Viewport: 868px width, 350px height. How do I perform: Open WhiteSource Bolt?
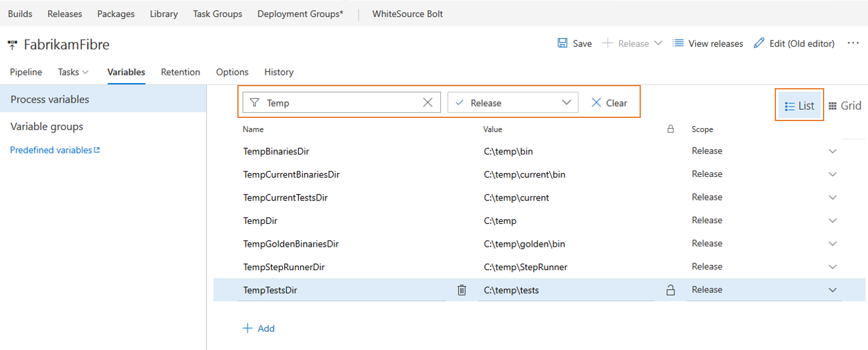click(x=407, y=13)
